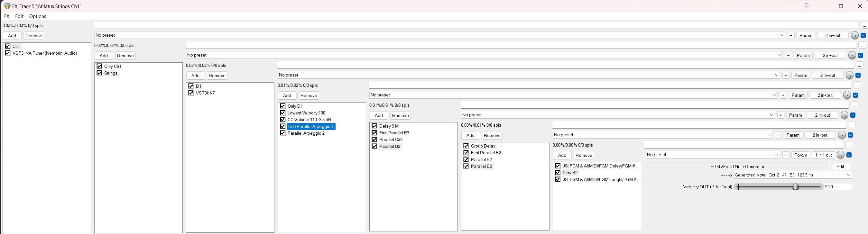Bypass checkbox in the 1 in 1 out row
This screenshot has width=868, height=234.
(849, 155)
